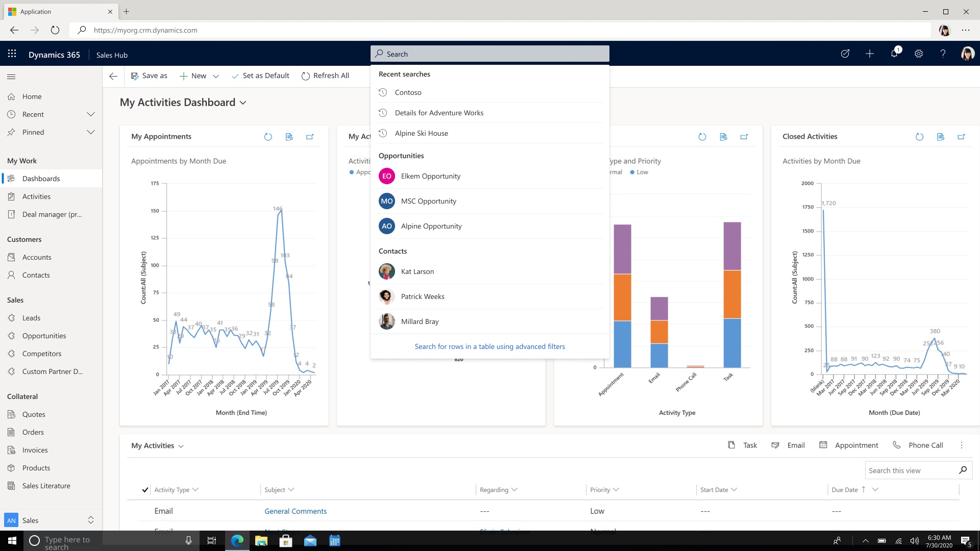Toggle visibility of Customers section
The width and height of the screenshot is (980, 551).
(24, 239)
